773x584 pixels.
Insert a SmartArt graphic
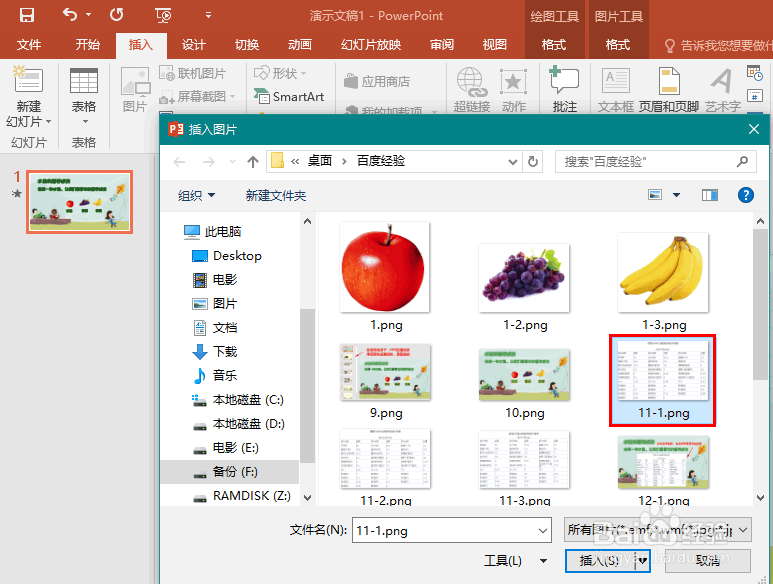click(289, 97)
